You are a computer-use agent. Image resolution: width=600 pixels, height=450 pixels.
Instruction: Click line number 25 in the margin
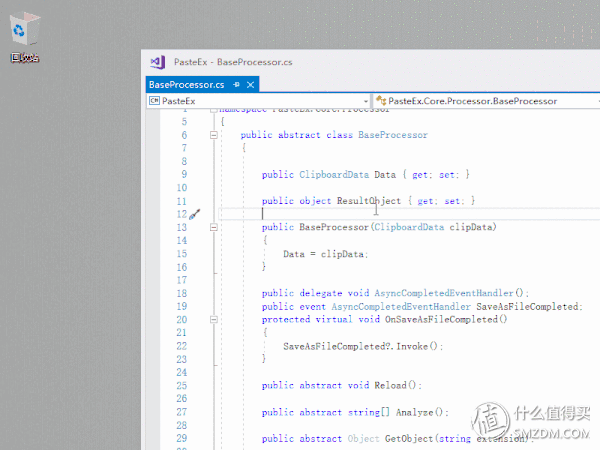click(x=181, y=385)
